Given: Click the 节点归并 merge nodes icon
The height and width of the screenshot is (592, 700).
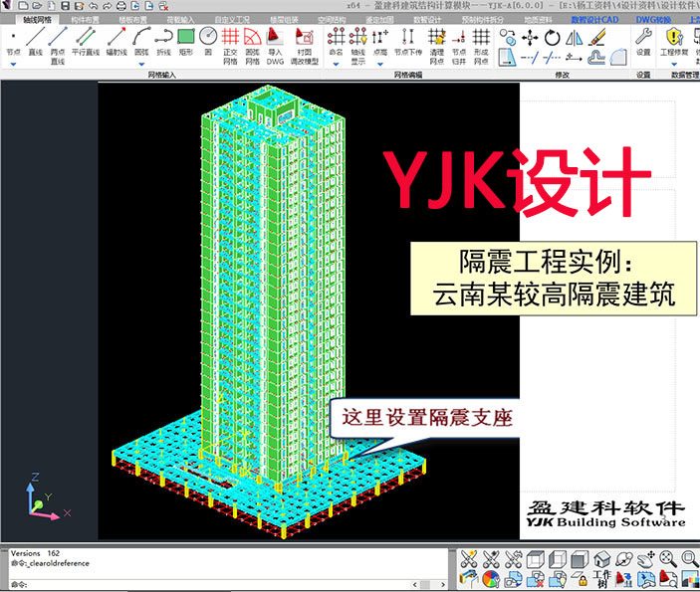Looking at the screenshot, I should click(459, 46).
